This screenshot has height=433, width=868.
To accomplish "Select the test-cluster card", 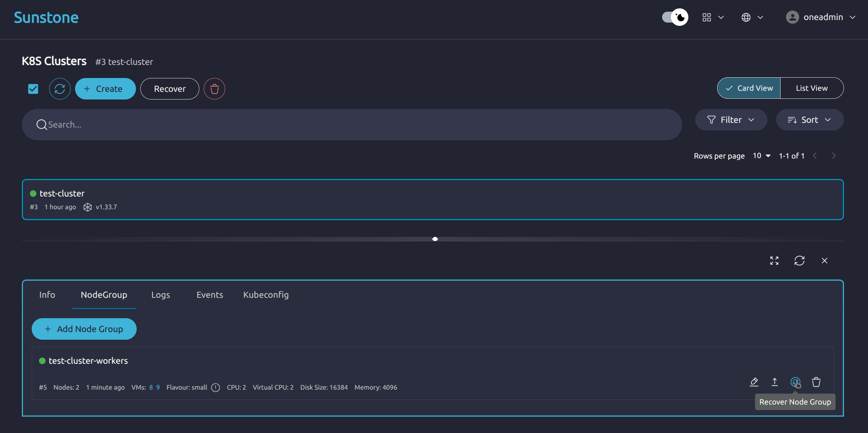I will click(433, 199).
